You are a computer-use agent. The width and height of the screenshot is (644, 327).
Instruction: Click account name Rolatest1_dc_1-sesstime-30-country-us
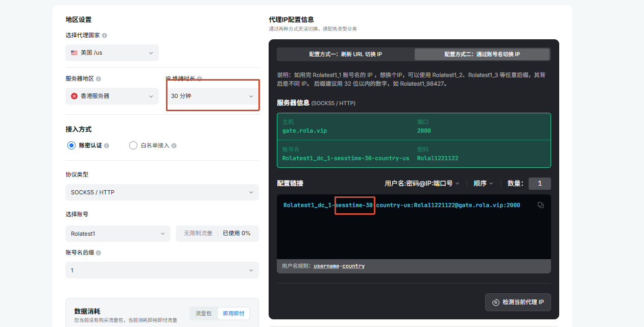point(346,158)
